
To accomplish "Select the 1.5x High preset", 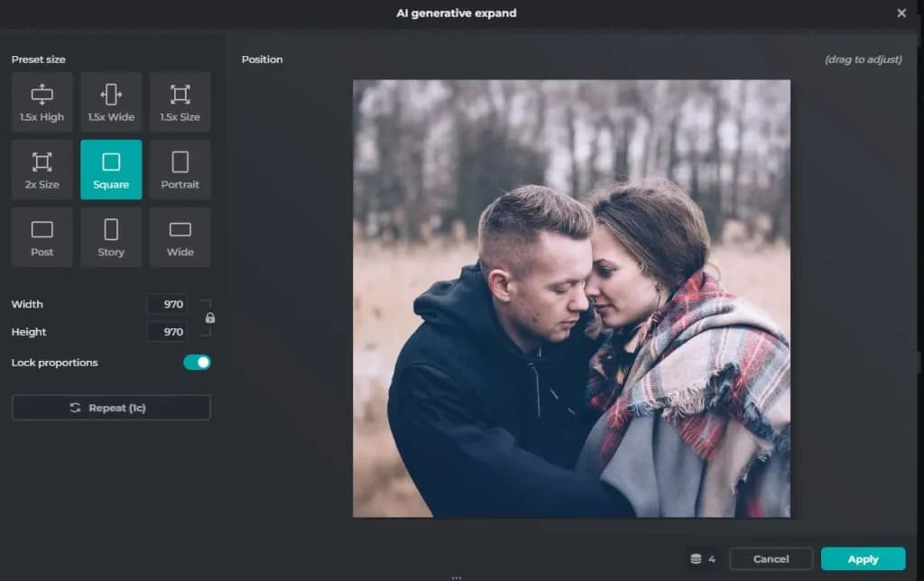I will pyautogui.click(x=42, y=102).
